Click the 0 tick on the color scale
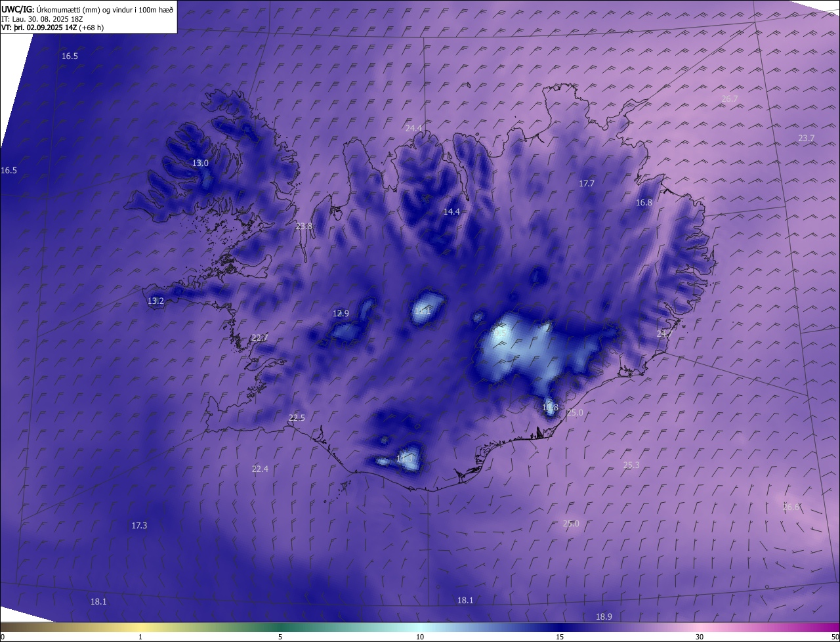This screenshot has width=840, height=642. click(x=3, y=637)
